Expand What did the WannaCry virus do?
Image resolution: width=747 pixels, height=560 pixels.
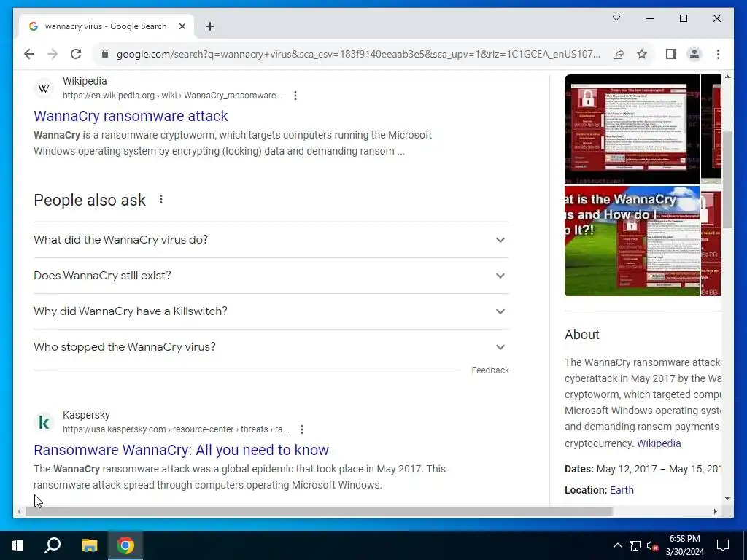(271, 239)
